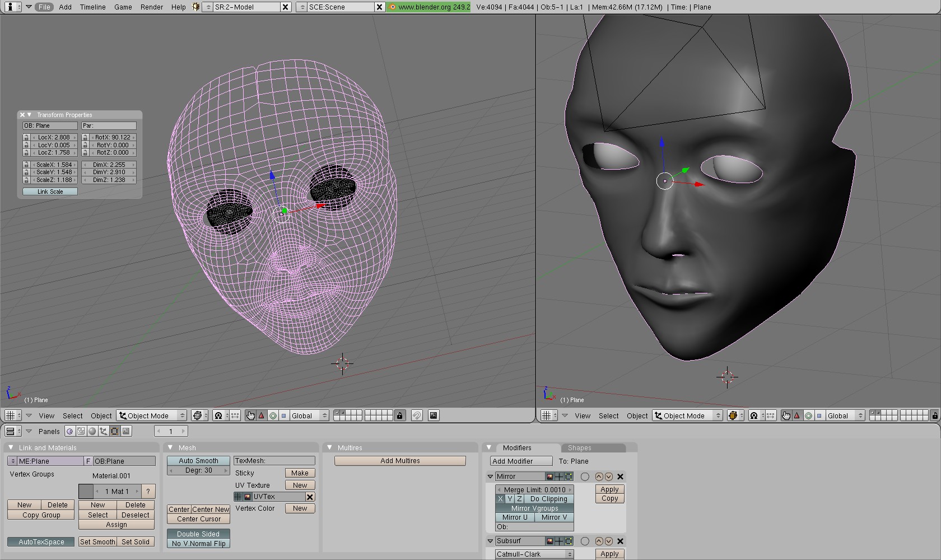Open the Shading context in Panels header
Screen dimensions: 941x560
click(92, 431)
